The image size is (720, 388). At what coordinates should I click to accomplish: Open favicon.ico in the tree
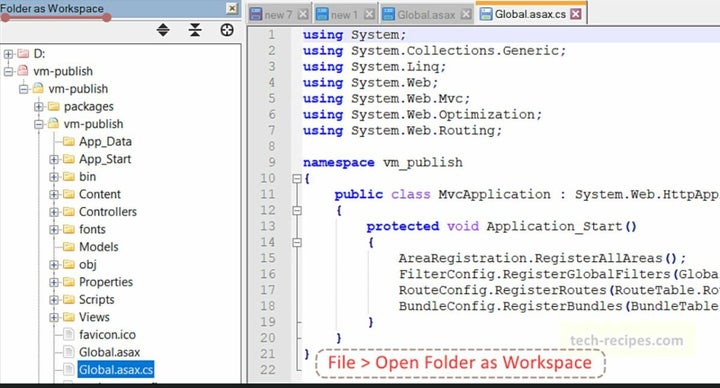point(107,335)
